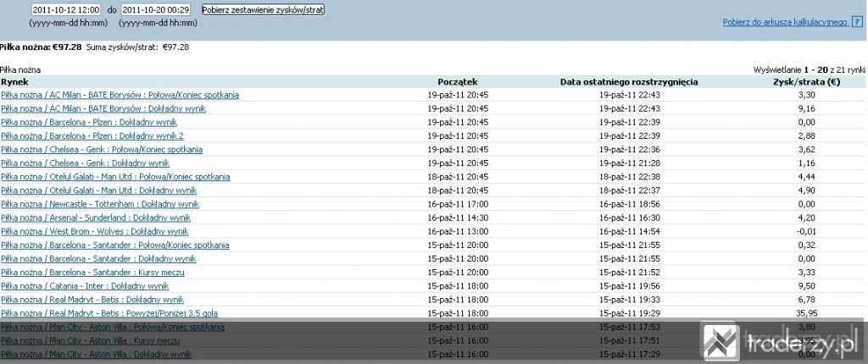Open Otelul Galati - Man Utd Dokładny wynik

tap(99, 190)
